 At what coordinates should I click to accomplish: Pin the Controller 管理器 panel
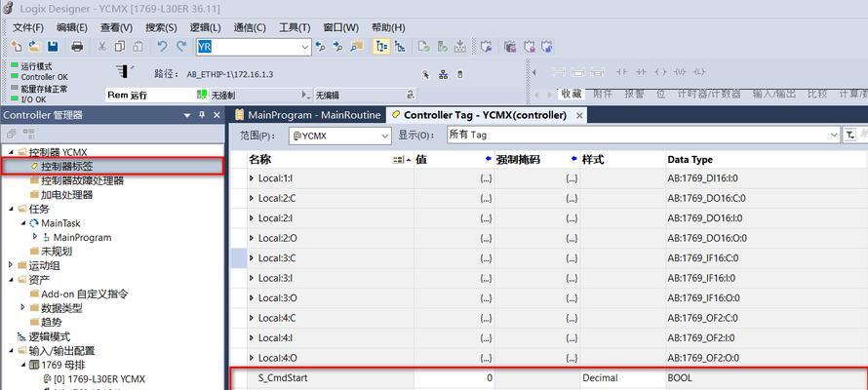point(202,115)
